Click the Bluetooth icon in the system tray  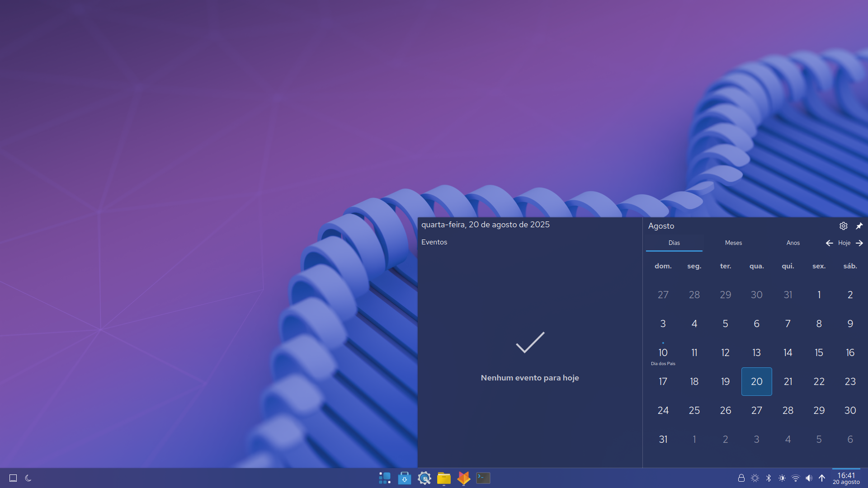point(768,478)
